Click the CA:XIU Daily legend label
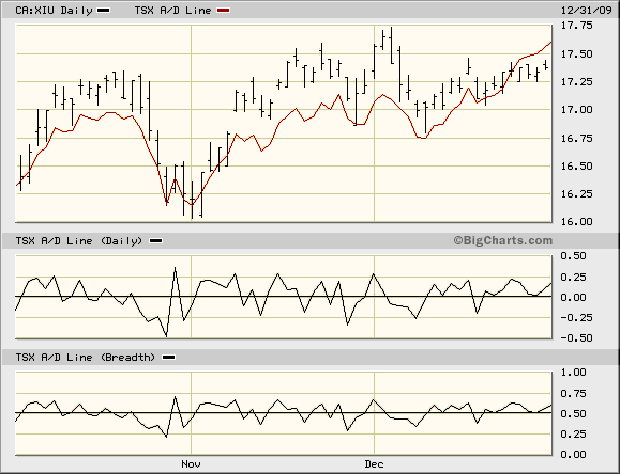 54,10
